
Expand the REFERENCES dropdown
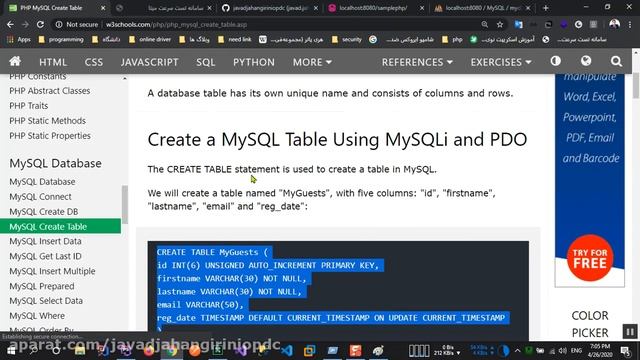coord(417,62)
